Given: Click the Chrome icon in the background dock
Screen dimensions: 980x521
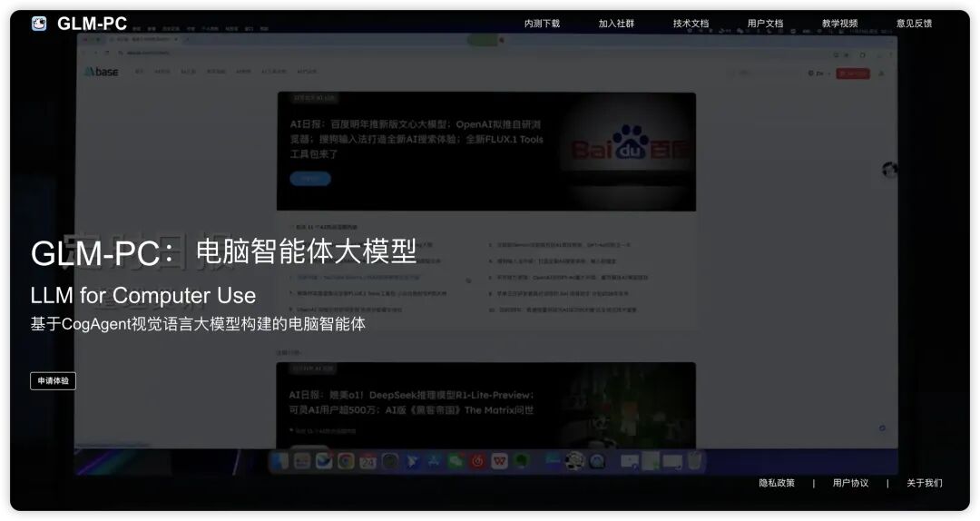Looking at the screenshot, I should tap(346, 462).
